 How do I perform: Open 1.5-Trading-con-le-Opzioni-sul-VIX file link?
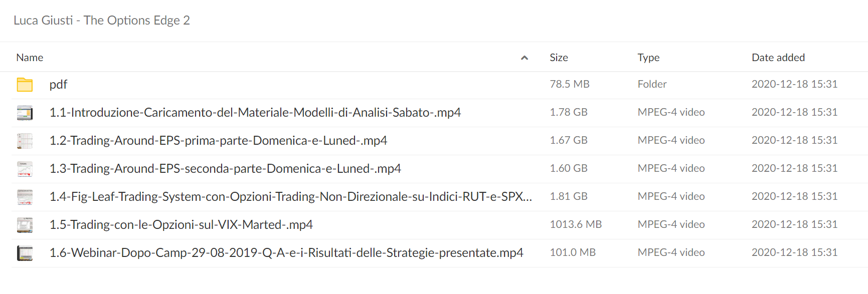(x=181, y=224)
